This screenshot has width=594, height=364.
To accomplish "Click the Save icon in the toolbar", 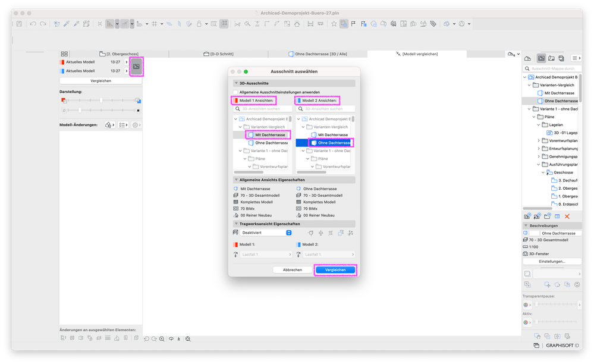I will pos(19,24).
